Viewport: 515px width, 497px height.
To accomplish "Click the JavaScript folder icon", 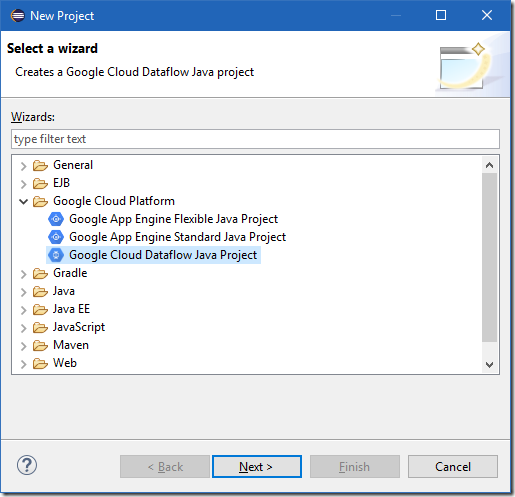I will pos(40,327).
